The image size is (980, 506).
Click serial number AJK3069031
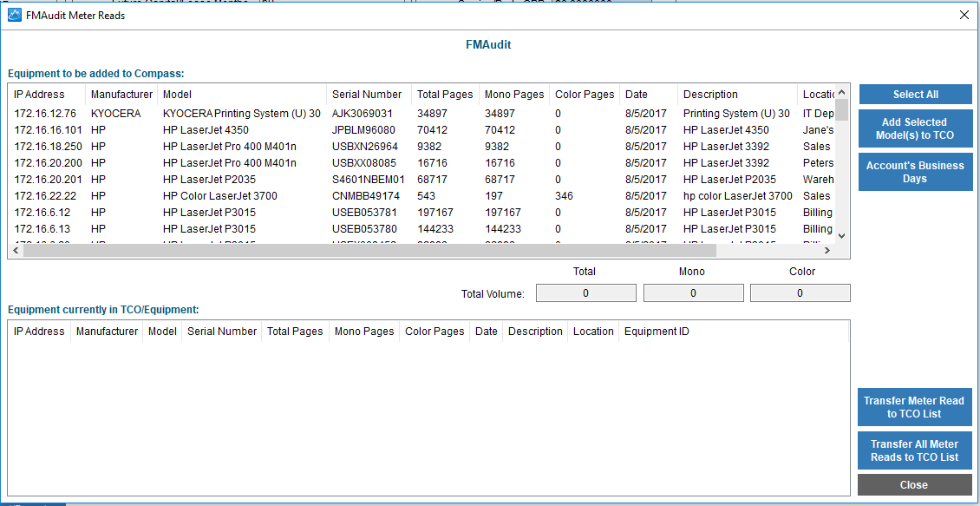[x=363, y=114]
